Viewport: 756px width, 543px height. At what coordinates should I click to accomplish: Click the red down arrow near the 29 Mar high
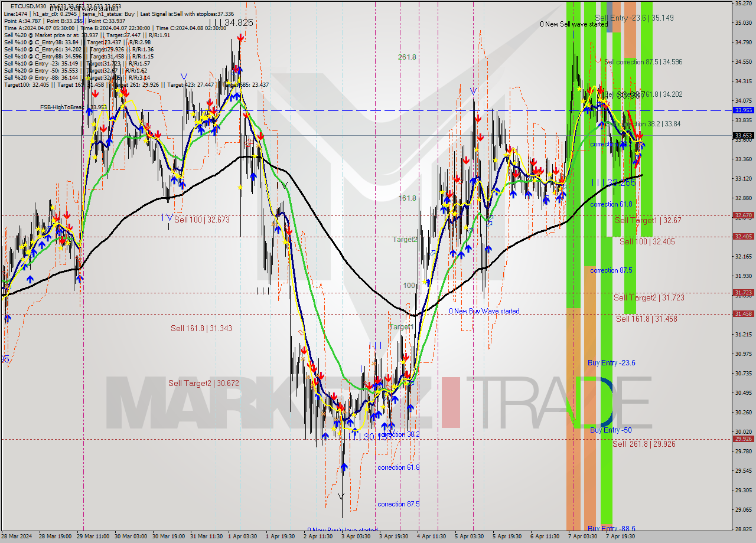coord(95,94)
